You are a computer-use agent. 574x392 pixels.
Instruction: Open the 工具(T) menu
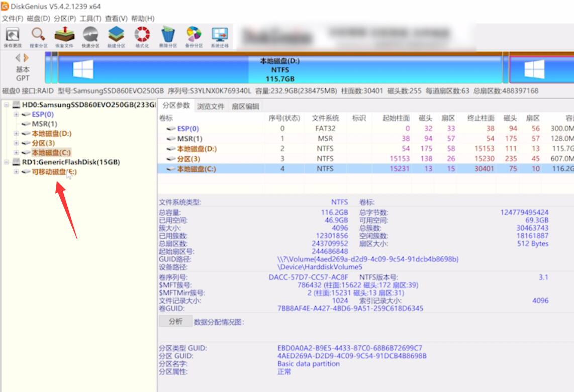(90, 18)
